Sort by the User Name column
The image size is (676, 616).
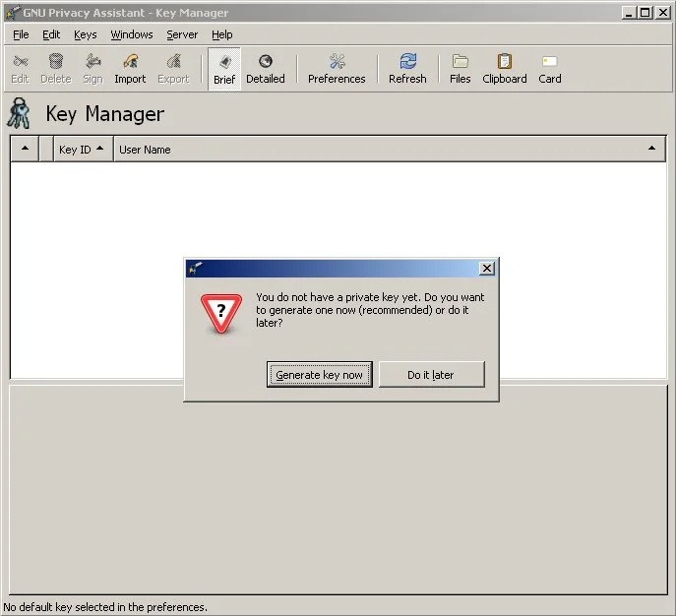pos(390,150)
